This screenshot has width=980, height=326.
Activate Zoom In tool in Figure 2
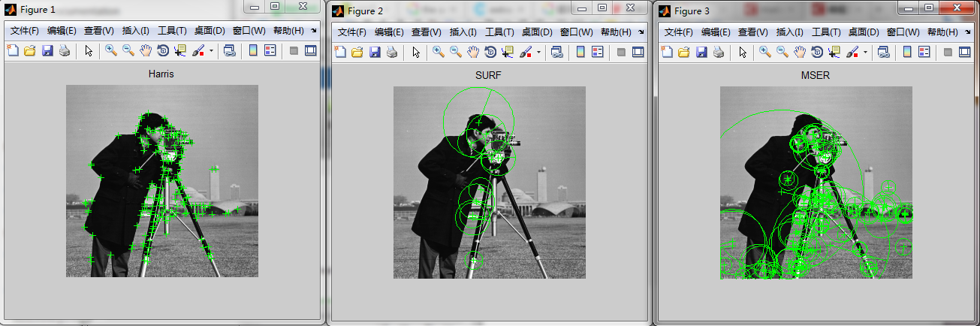tap(439, 52)
